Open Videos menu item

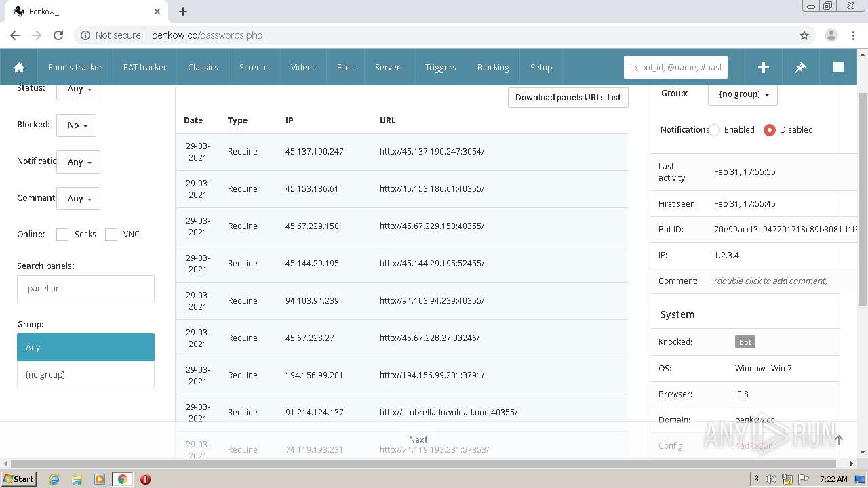(x=303, y=67)
